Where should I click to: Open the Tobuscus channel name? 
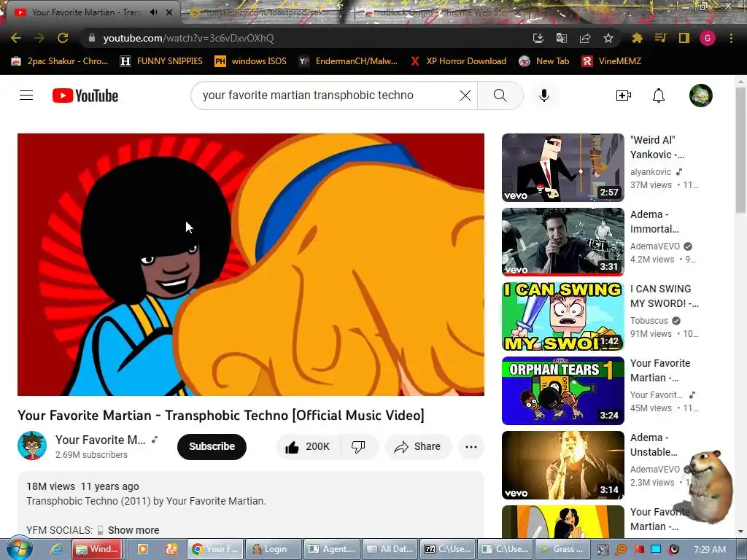pos(649,321)
